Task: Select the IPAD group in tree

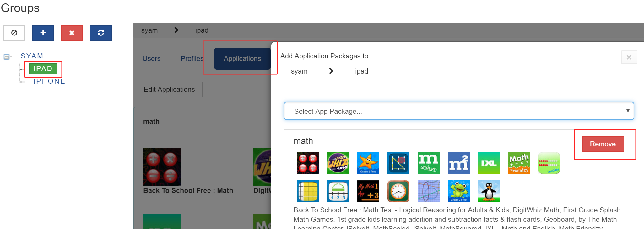Action: [x=43, y=68]
